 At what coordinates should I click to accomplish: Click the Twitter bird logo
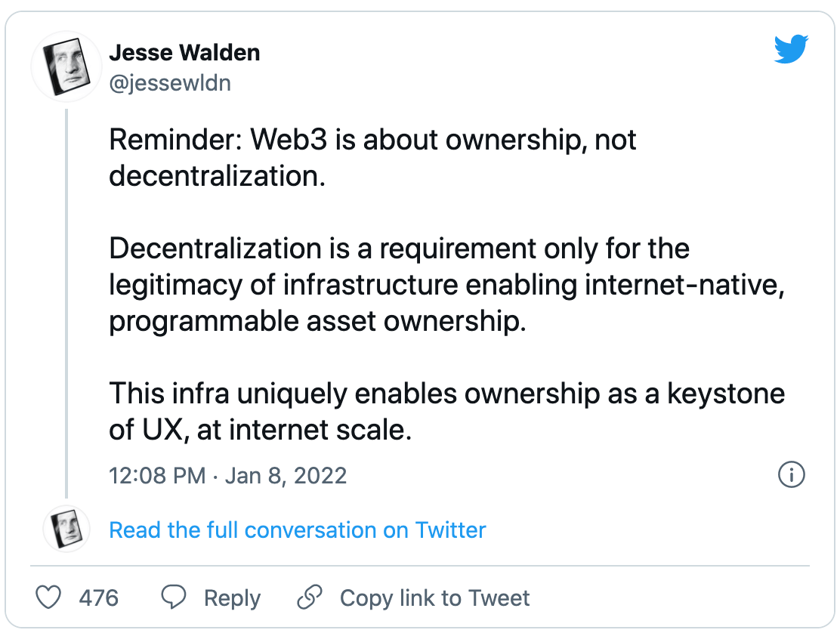791,51
